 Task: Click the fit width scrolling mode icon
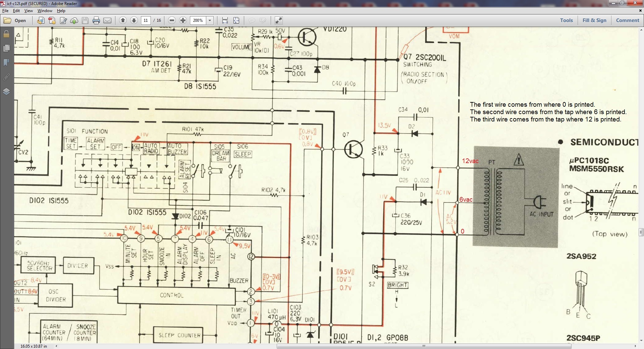225,20
